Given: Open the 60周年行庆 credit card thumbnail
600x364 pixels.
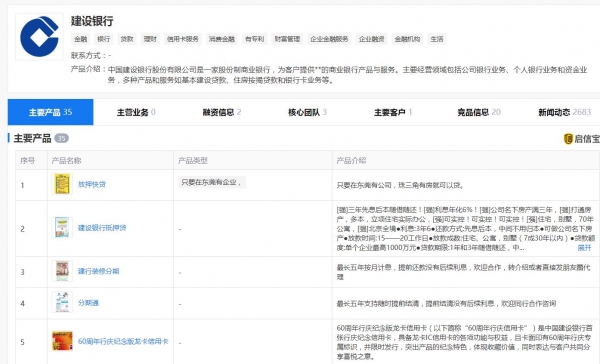Looking at the screenshot, I should [x=62, y=341].
